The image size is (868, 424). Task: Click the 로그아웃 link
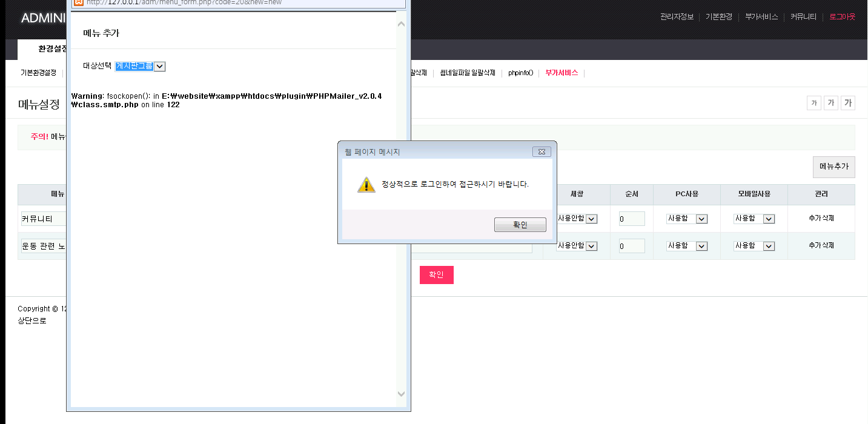pyautogui.click(x=842, y=17)
